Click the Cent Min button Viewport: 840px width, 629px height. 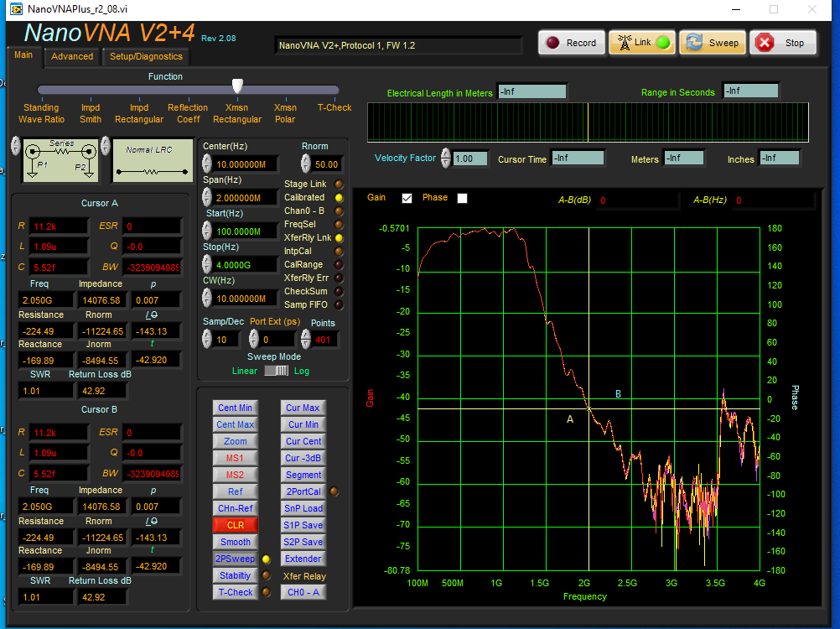[236, 408]
